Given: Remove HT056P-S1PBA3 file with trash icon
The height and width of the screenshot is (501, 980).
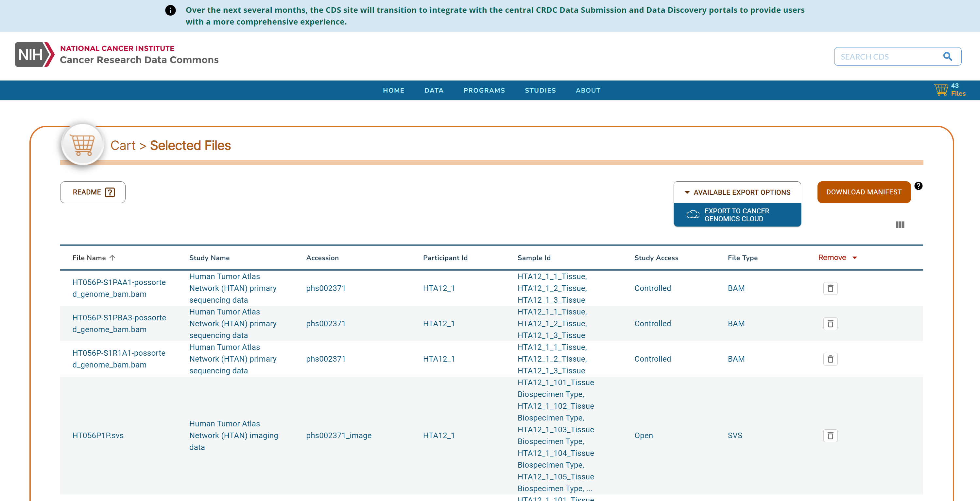Looking at the screenshot, I should click(x=830, y=324).
